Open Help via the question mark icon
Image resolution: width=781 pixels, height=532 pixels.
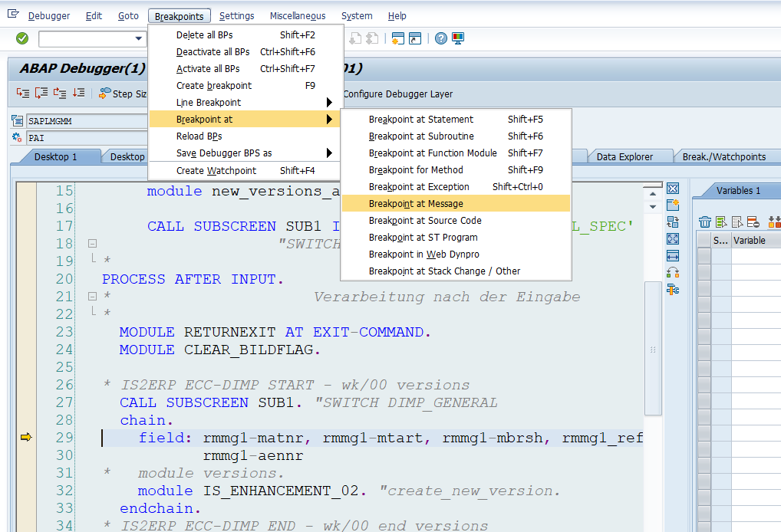tap(441, 38)
